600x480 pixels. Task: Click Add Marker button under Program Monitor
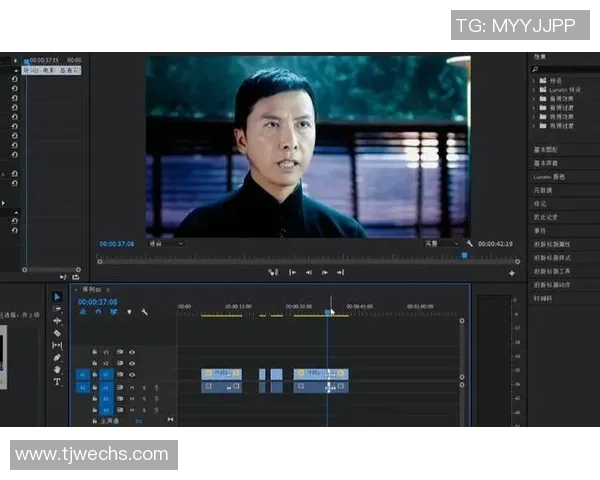point(273,272)
